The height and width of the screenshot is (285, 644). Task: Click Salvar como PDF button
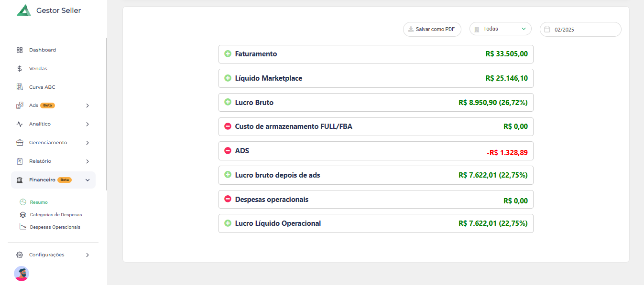432,29
